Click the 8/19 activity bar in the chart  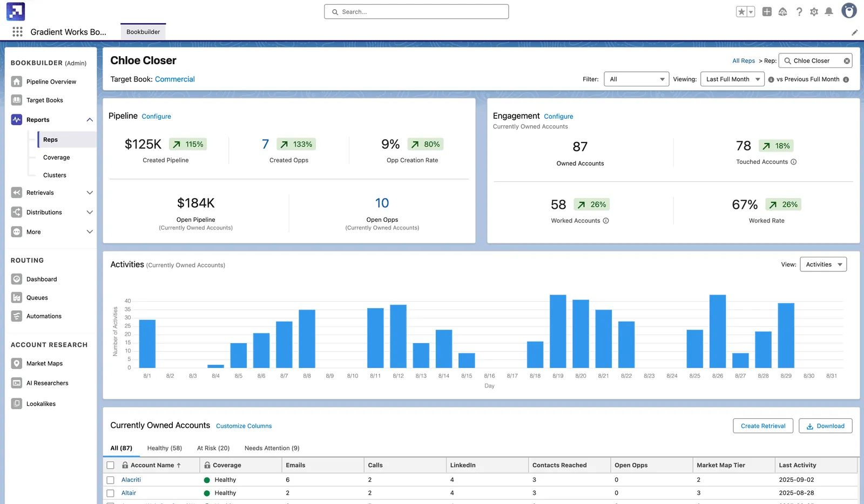click(x=558, y=331)
